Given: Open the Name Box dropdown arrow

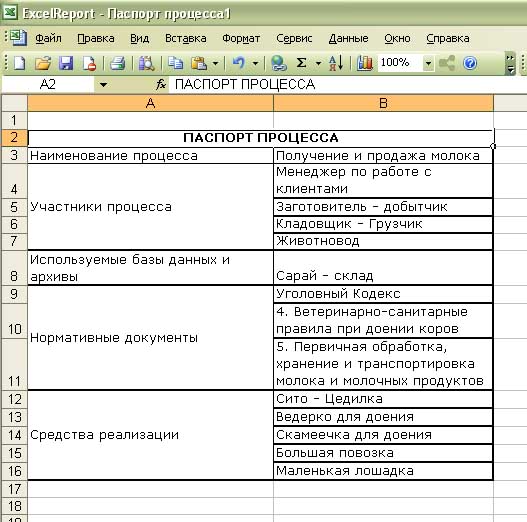Looking at the screenshot, I should coord(103,84).
